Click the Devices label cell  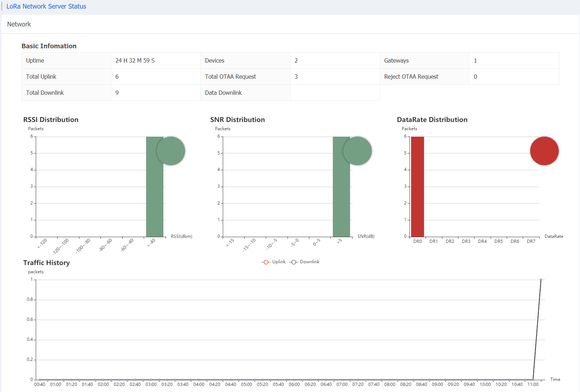point(245,60)
